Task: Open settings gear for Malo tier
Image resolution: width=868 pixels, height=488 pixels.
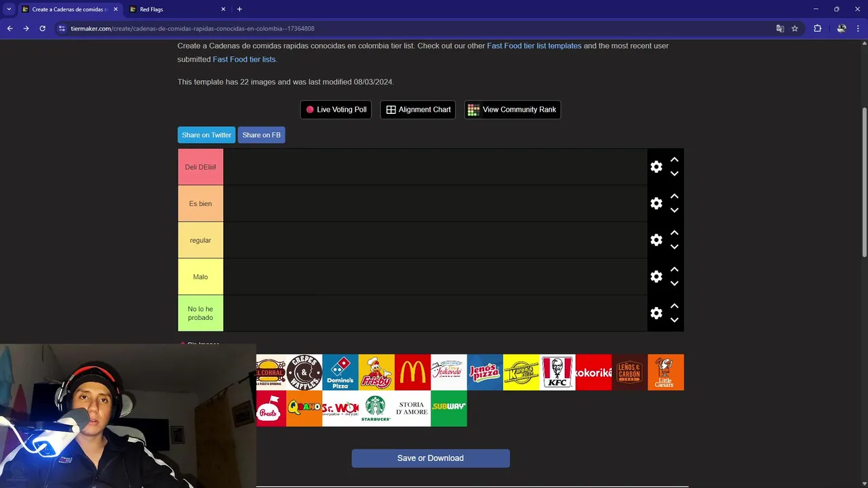Action: click(x=656, y=277)
